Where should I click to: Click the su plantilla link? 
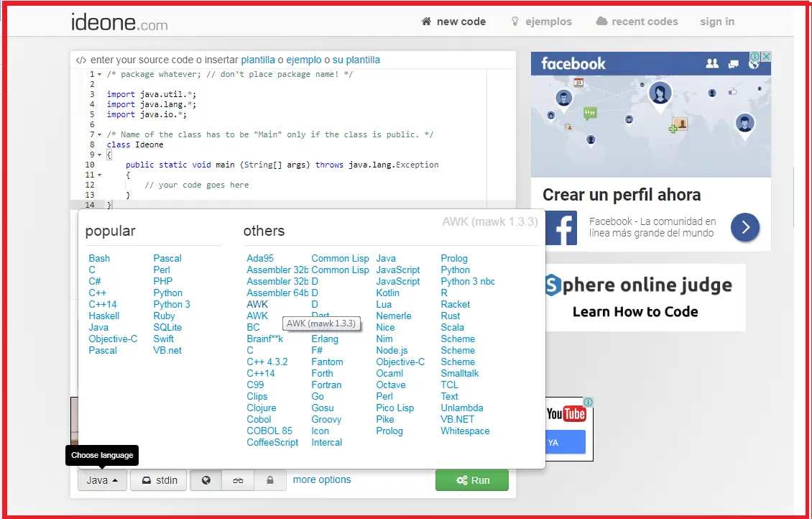(356, 60)
